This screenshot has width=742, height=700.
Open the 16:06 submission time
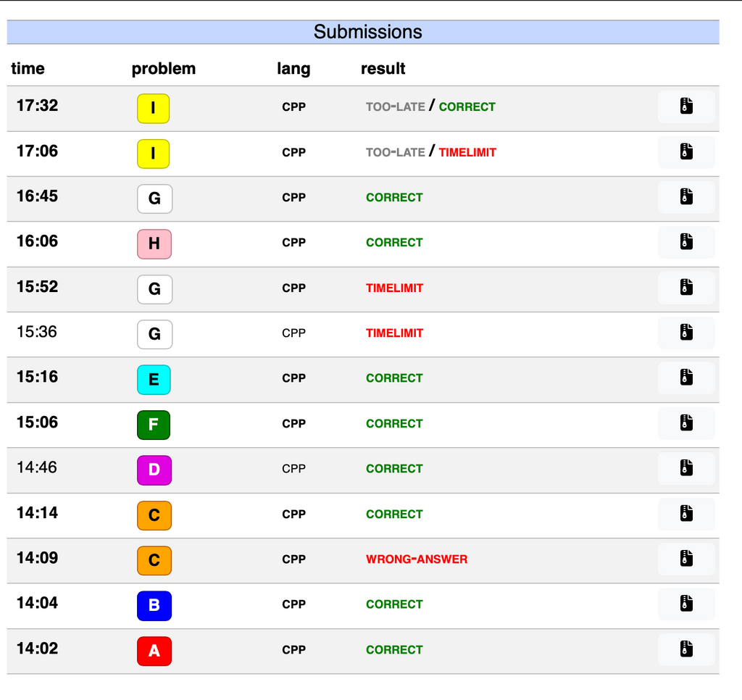click(x=38, y=241)
